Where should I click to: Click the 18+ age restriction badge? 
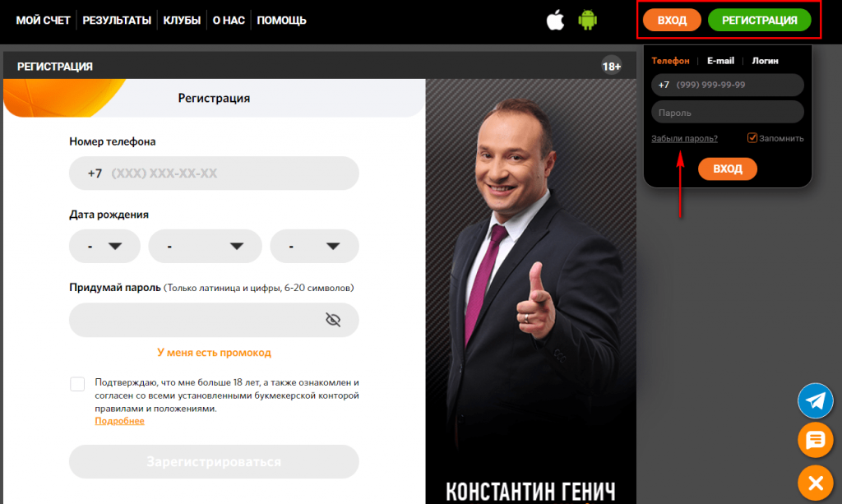[x=612, y=66]
